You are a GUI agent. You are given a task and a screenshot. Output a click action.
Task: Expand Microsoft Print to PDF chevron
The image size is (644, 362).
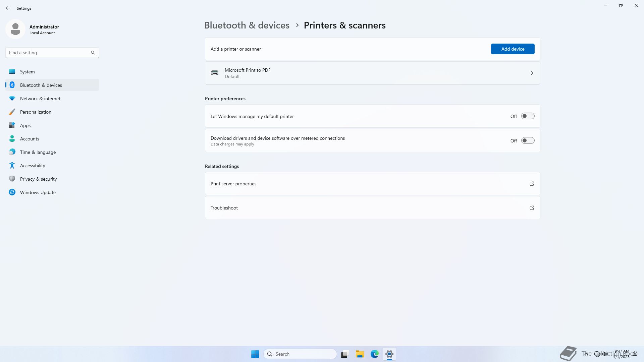point(532,73)
